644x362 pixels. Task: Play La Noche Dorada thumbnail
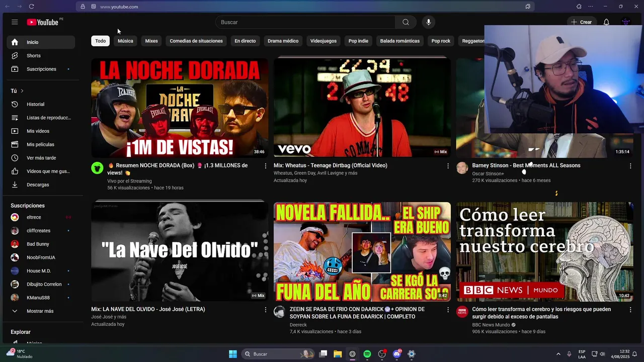(x=180, y=108)
